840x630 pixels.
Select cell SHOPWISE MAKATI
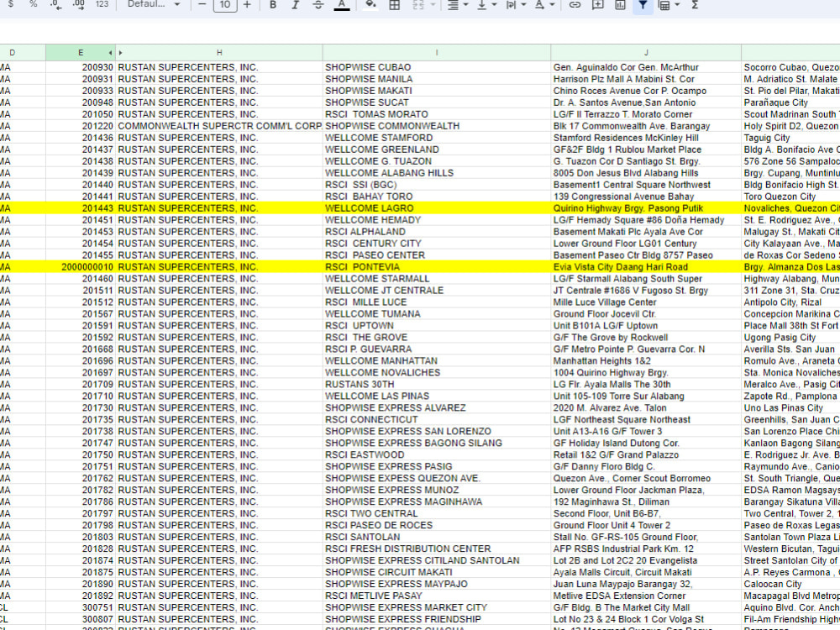pos(437,91)
